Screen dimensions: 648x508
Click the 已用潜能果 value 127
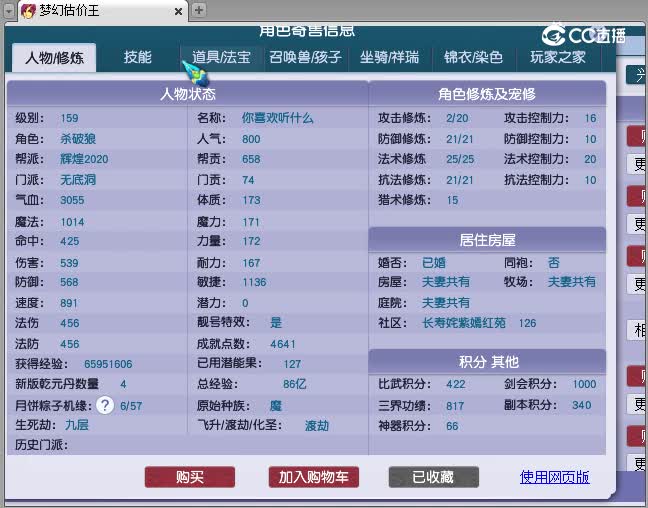click(292, 364)
